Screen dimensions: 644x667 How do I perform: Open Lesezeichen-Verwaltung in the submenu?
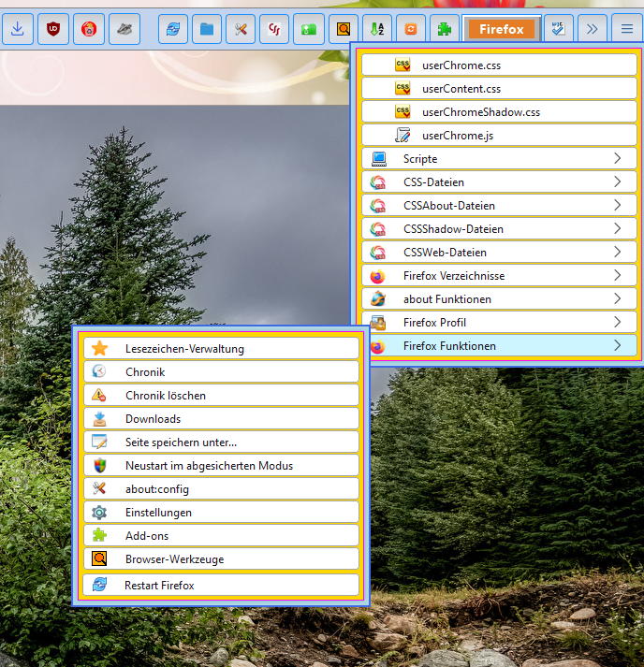click(x=221, y=348)
